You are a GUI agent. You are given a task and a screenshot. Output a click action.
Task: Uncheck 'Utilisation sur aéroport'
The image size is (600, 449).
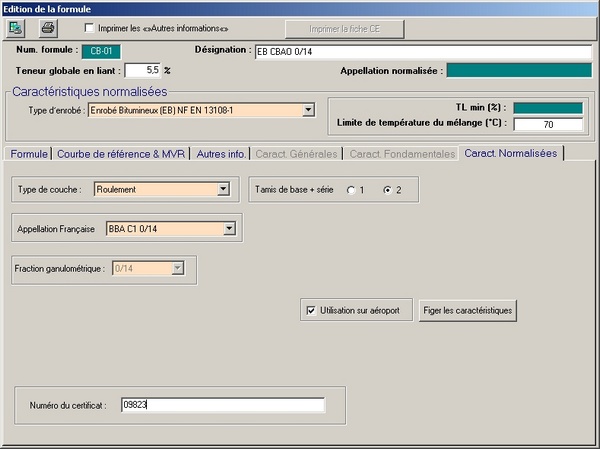point(310,311)
